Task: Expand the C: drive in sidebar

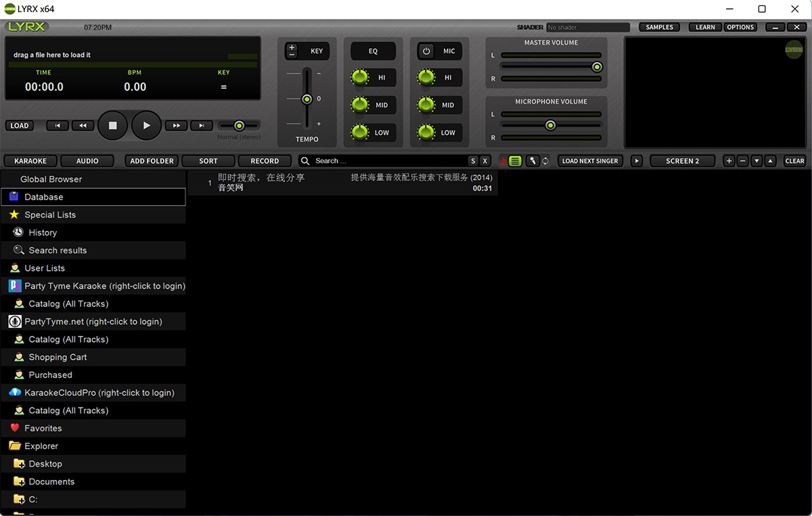Action: (33, 499)
